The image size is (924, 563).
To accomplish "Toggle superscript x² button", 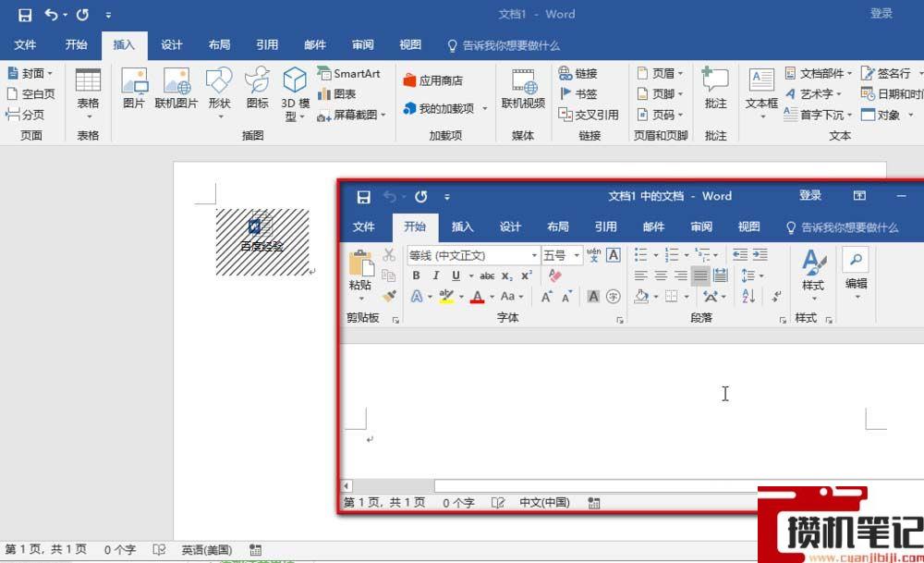I will pyautogui.click(x=527, y=275).
